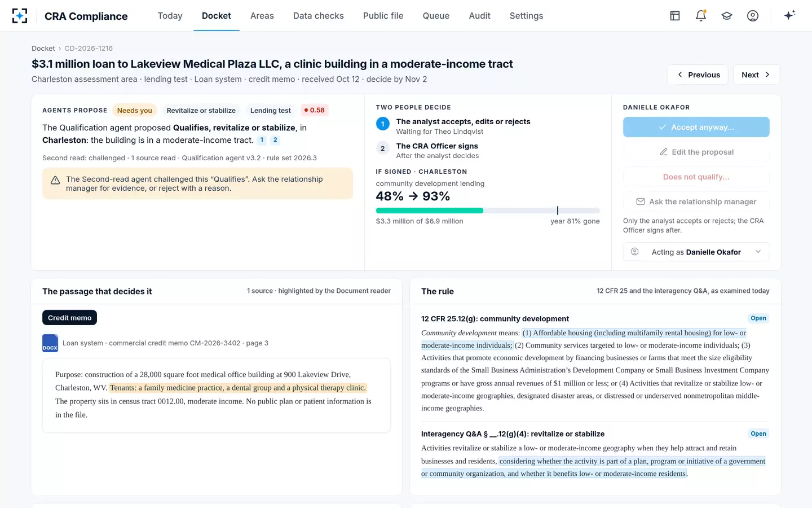This screenshot has height=508, width=812.
Task: Click the warning triangle in the challenge notice
Action: click(55, 181)
